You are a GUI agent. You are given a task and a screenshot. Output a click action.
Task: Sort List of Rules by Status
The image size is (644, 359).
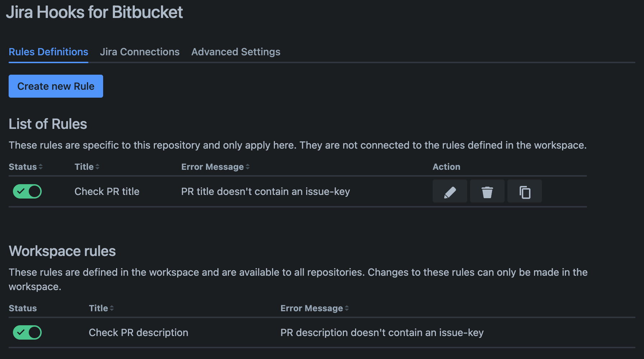[x=26, y=167]
